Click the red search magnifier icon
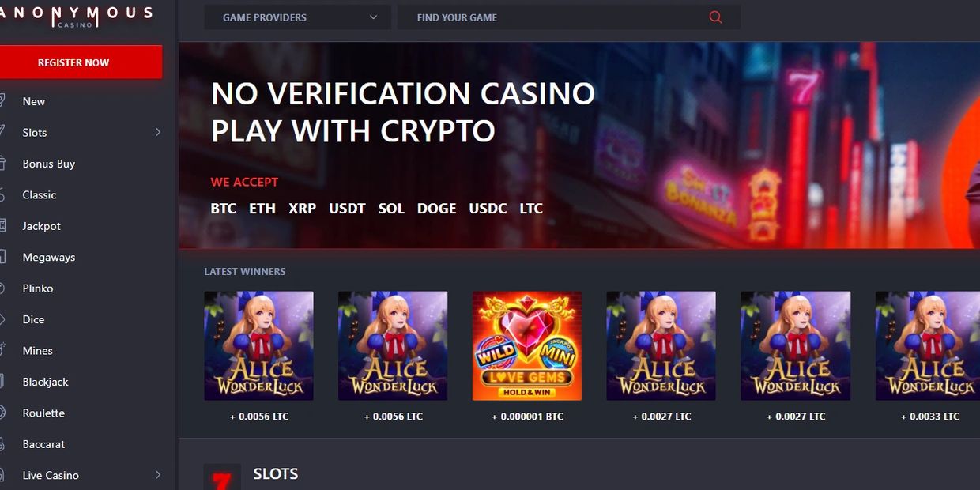Screen dimensions: 980x490 point(715,17)
